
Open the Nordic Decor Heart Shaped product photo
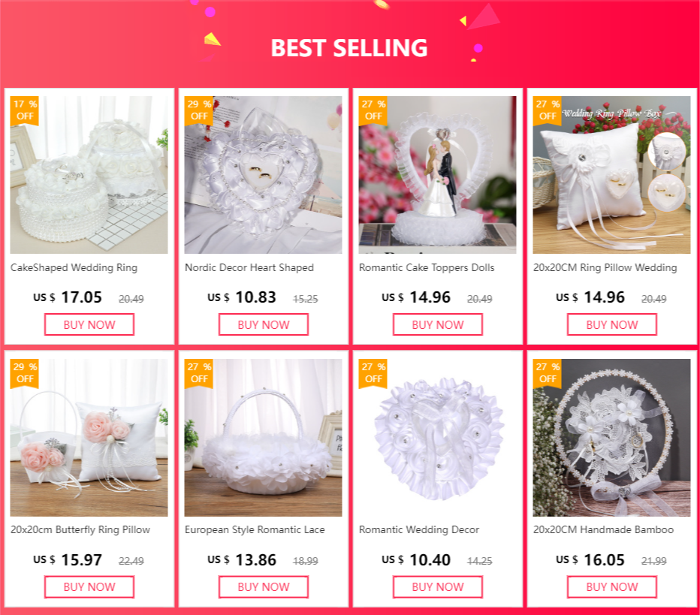263,174
